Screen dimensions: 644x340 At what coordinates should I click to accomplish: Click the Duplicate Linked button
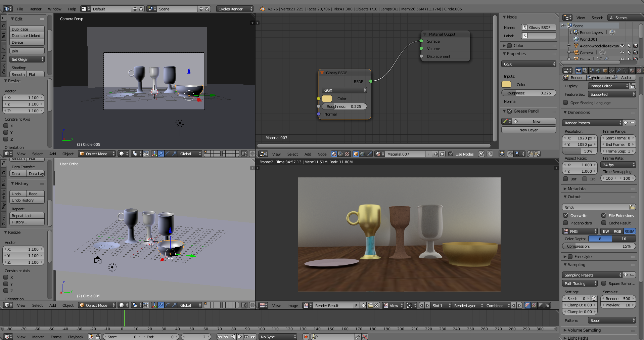click(x=27, y=36)
